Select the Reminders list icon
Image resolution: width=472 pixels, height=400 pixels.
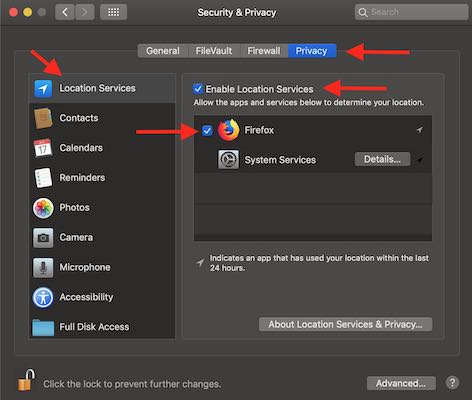43,177
